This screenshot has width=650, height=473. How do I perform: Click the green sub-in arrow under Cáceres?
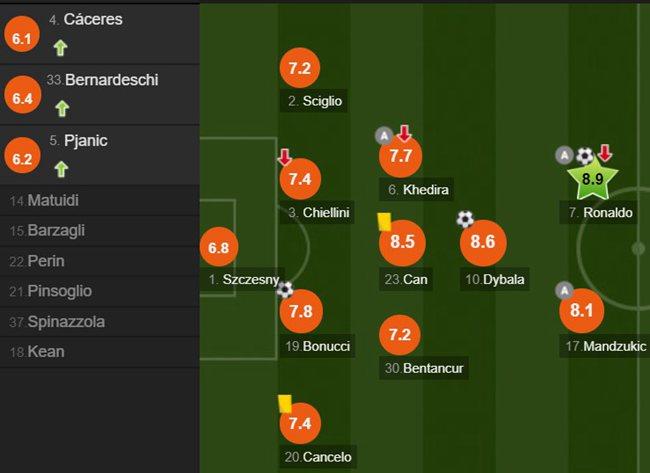(x=61, y=48)
